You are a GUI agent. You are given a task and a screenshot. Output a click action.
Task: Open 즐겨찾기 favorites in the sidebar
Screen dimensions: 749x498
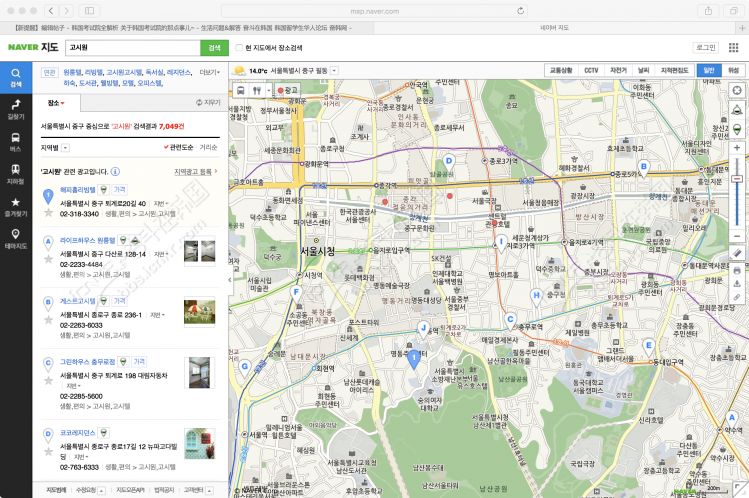16,207
